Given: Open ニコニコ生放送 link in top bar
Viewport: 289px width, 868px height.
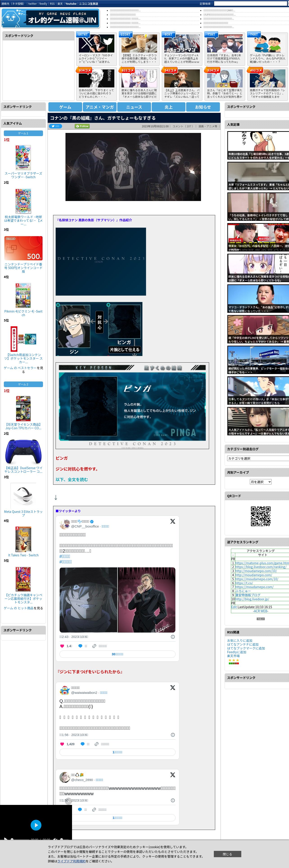Looking at the screenshot, I should point(88,4).
